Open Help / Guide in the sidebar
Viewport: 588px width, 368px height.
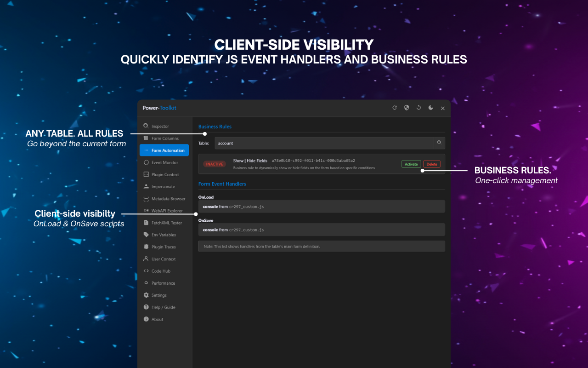pos(164,307)
